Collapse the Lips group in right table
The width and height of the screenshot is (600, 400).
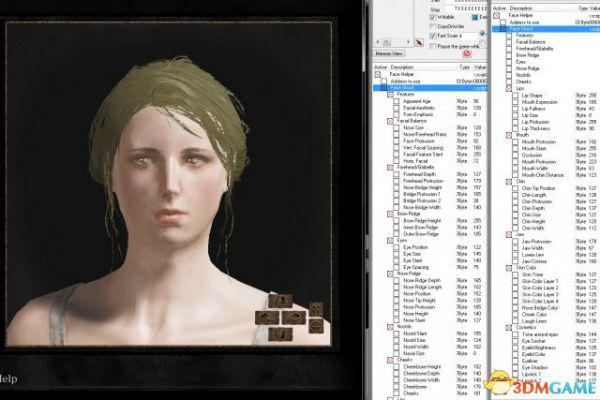[x=509, y=88]
